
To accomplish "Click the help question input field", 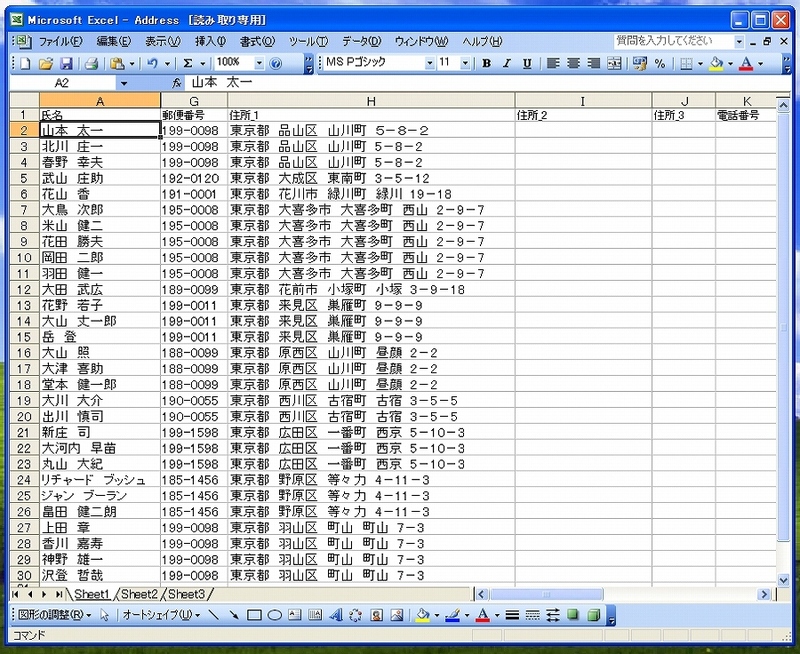I will [672, 41].
